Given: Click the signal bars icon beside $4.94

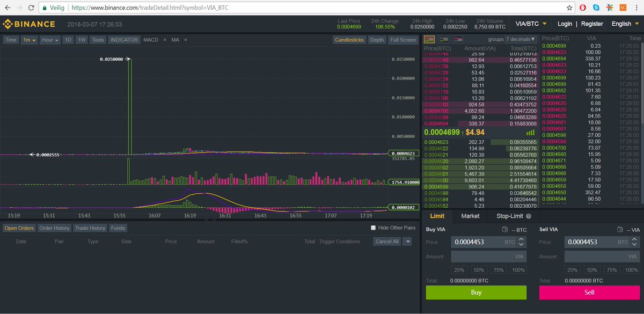Looking at the screenshot, I should pos(530,132).
